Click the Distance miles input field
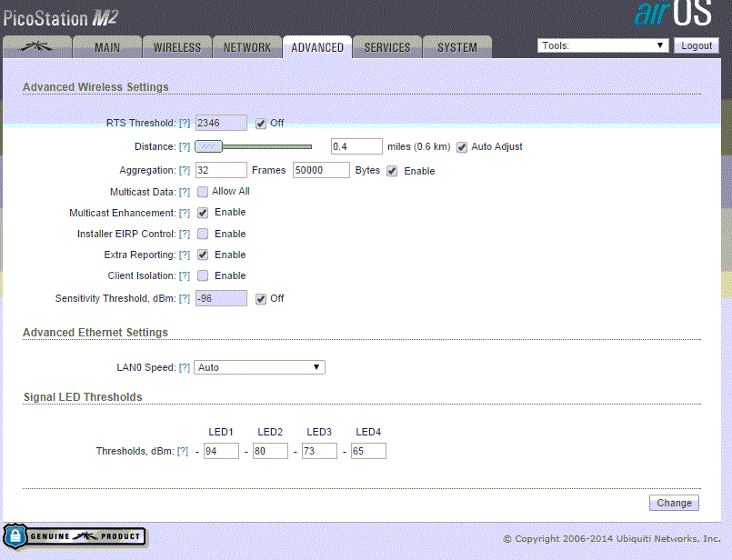The height and width of the screenshot is (560, 732). [x=356, y=146]
